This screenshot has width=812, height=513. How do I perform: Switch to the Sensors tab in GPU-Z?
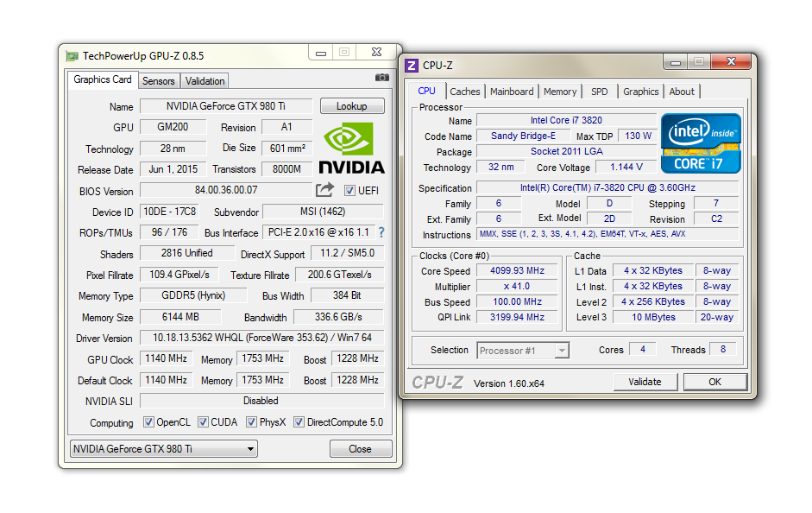[159, 81]
